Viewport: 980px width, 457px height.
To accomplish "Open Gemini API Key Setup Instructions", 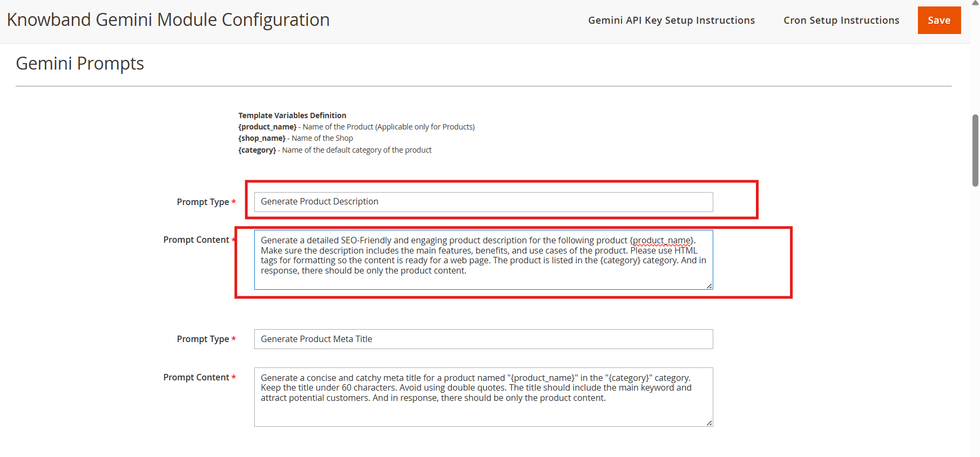I will point(671,20).
